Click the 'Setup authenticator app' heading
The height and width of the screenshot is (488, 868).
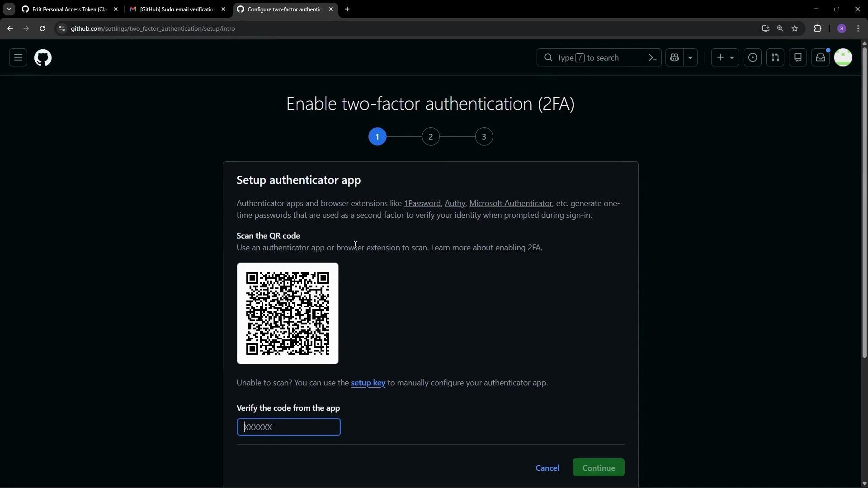point(299,180)
